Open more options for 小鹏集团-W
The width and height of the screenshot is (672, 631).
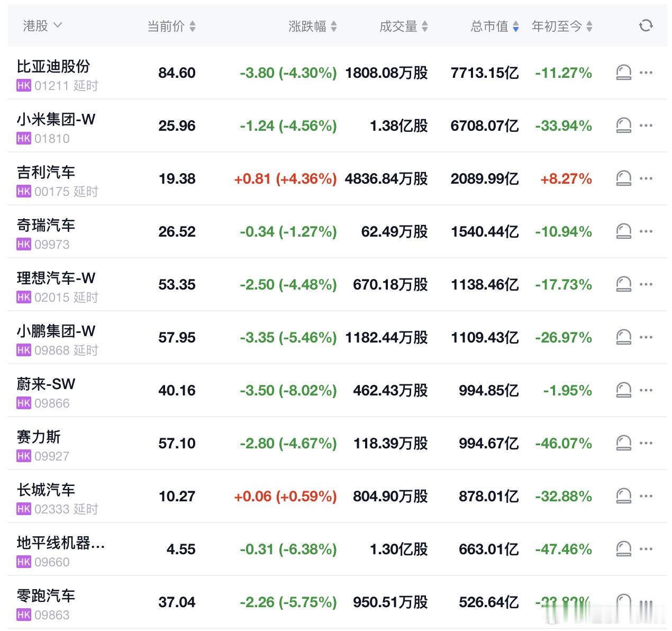pyautogui.click(x=646, y=337)
